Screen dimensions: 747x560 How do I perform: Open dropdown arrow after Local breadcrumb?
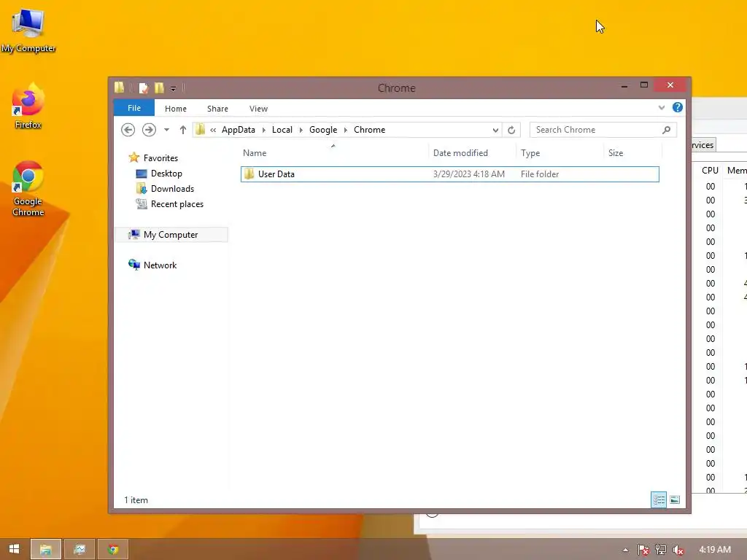point(301,130)
